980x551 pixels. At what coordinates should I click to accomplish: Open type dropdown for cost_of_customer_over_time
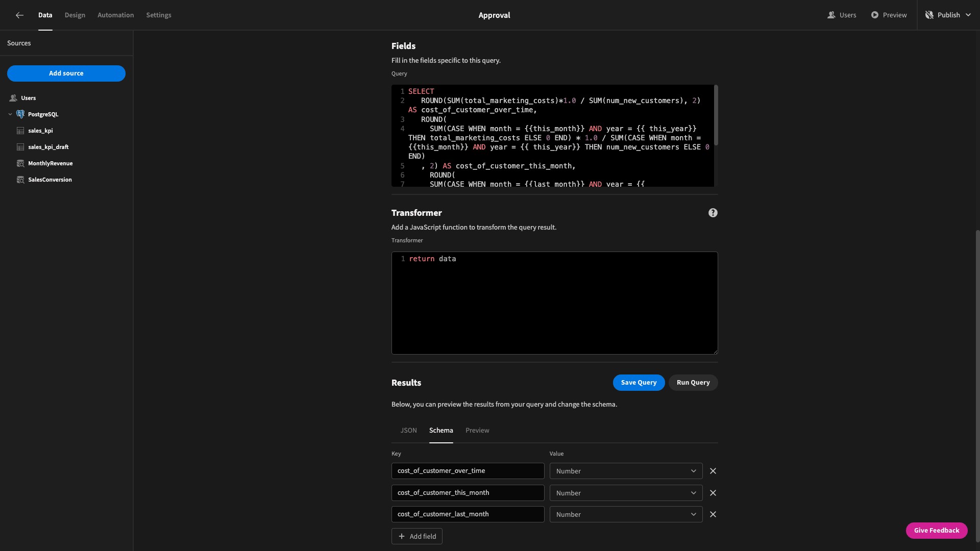pos(626,471)
